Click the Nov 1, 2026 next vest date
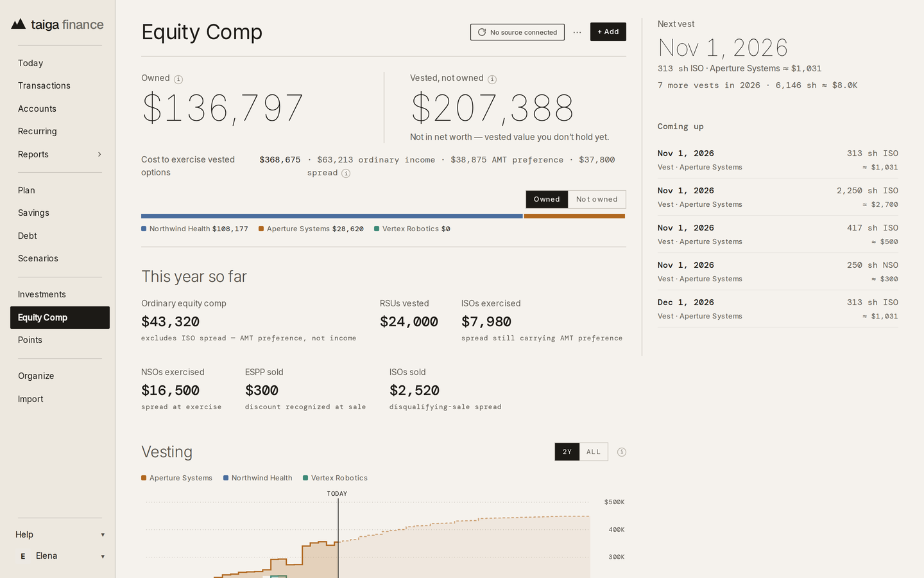Screen dimensions: 924x578 (x=723, y=48)
